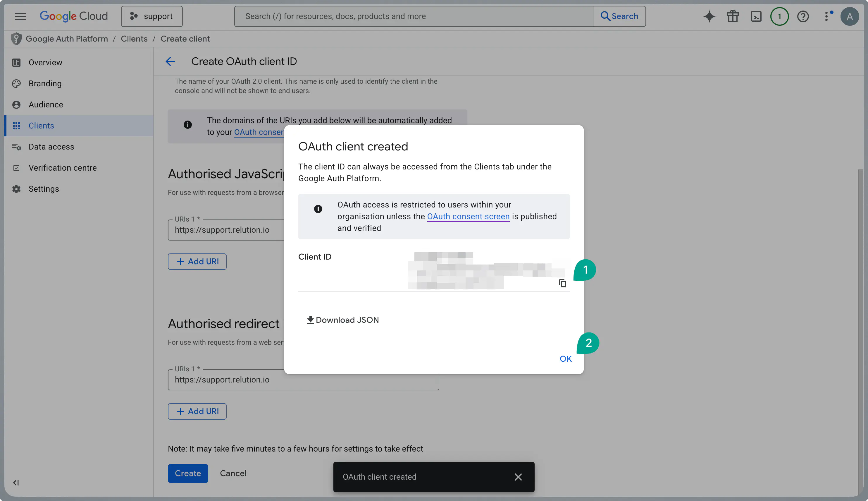Click the Clients breadcrumb

click(134, 39)
